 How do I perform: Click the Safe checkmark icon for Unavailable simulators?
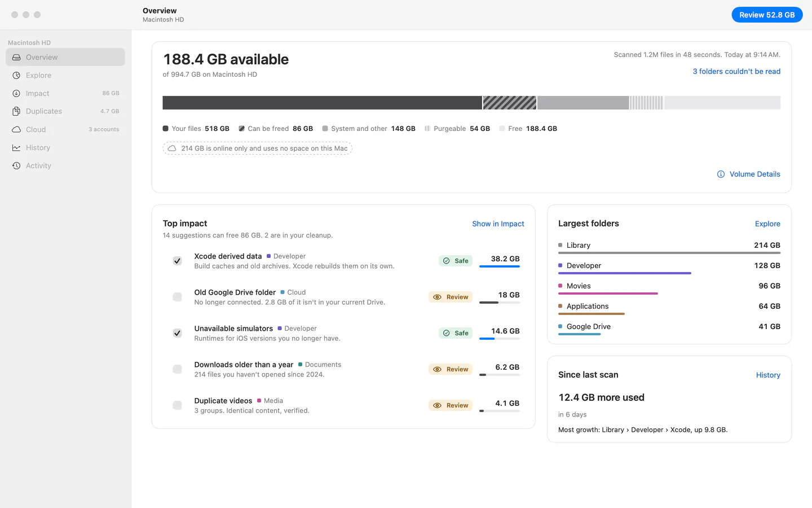click(447, 333)
